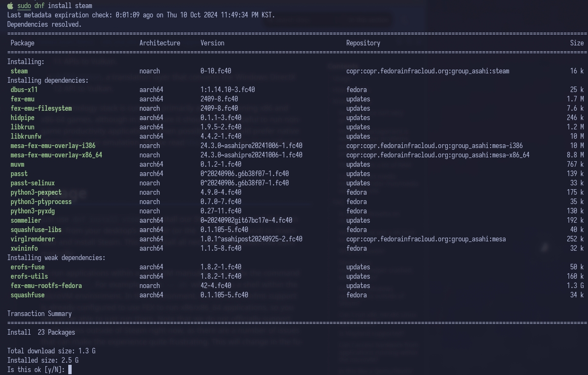Viewport: 588px width, 375px height.
Task: Select the 'libkrun' package name
Action: [22, 127]
